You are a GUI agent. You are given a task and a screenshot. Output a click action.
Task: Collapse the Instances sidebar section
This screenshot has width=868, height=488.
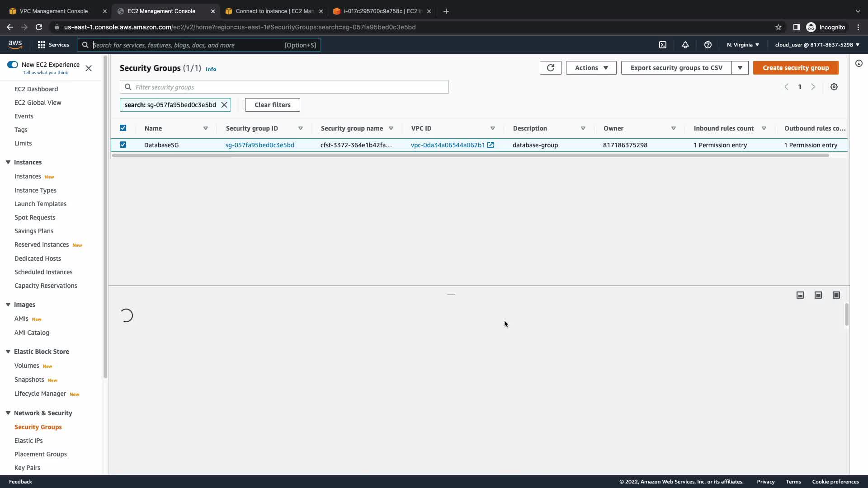(x=8, y=162)
